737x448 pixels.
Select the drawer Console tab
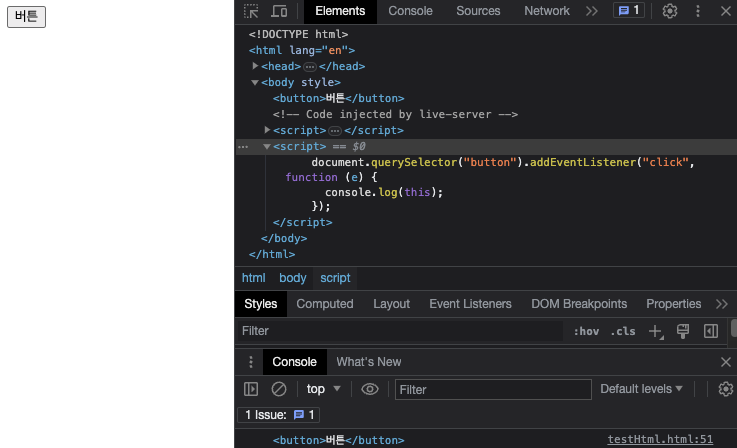[294, 362]
